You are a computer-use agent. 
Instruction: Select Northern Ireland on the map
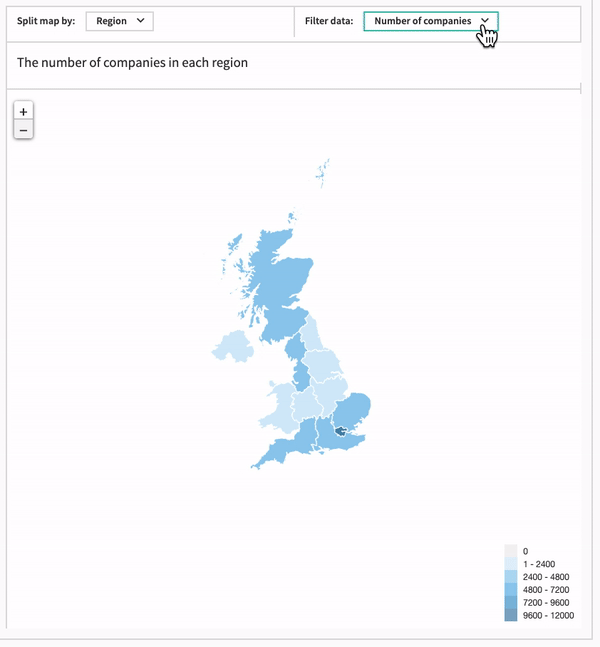tap(232, 347)
